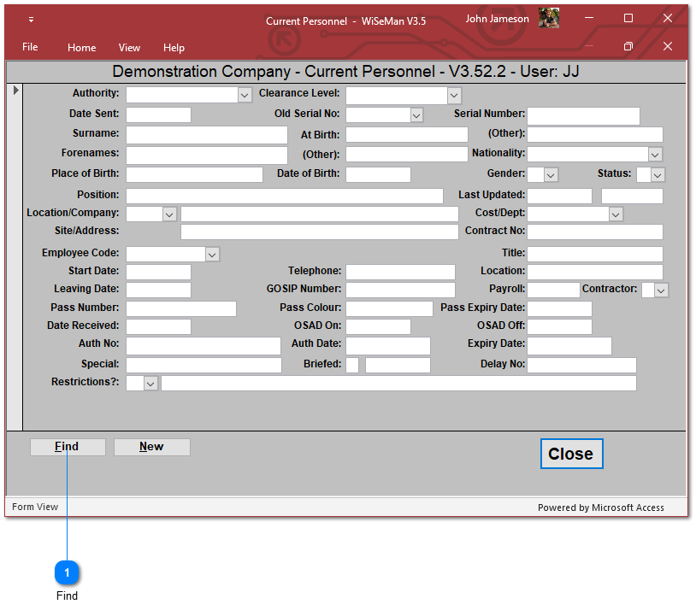Toggle the Contractor selector arrow

[661, 290]
